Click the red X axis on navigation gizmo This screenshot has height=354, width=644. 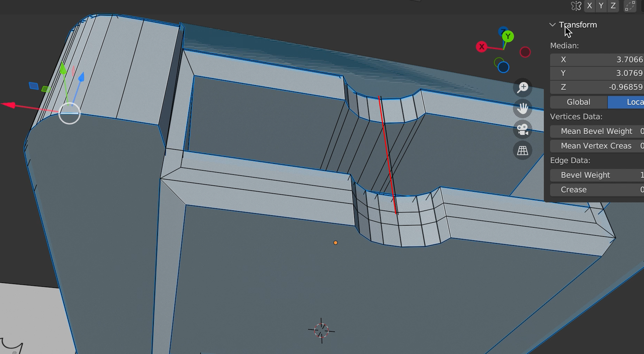pos(481,46)
